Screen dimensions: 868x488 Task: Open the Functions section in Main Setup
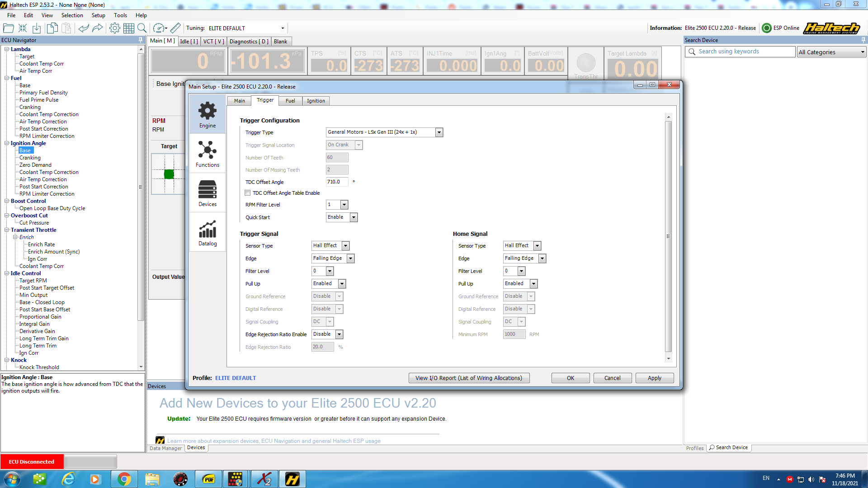point(208,154)
